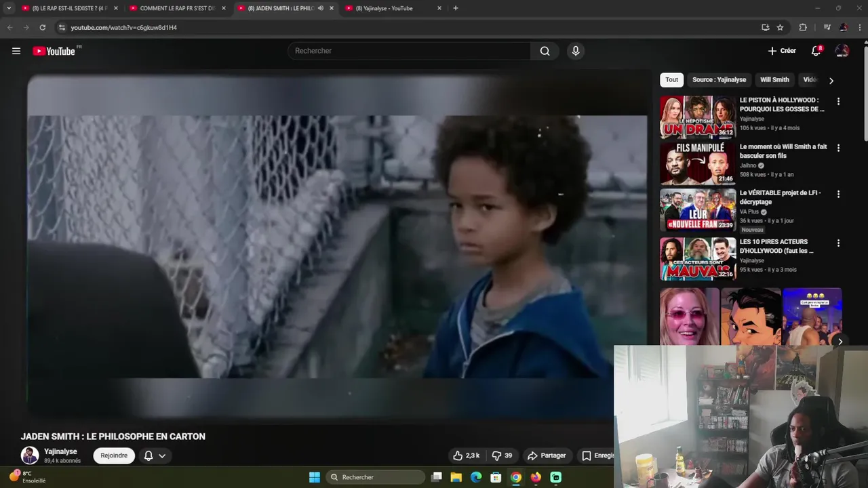Open a new browser tab

pos(455,8)
